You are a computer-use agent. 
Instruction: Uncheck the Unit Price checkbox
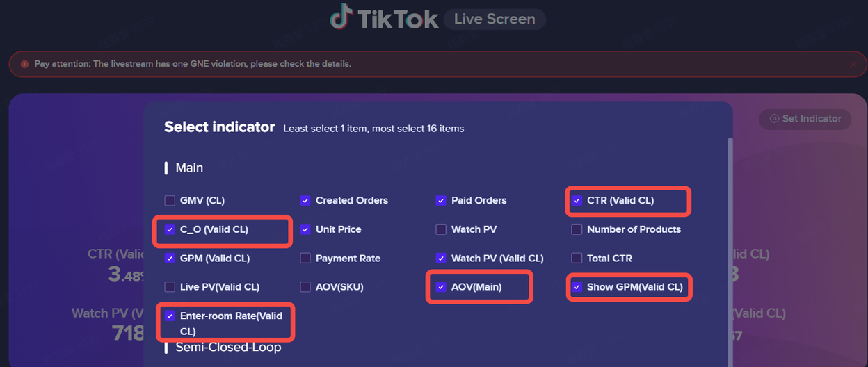(305, 229)
